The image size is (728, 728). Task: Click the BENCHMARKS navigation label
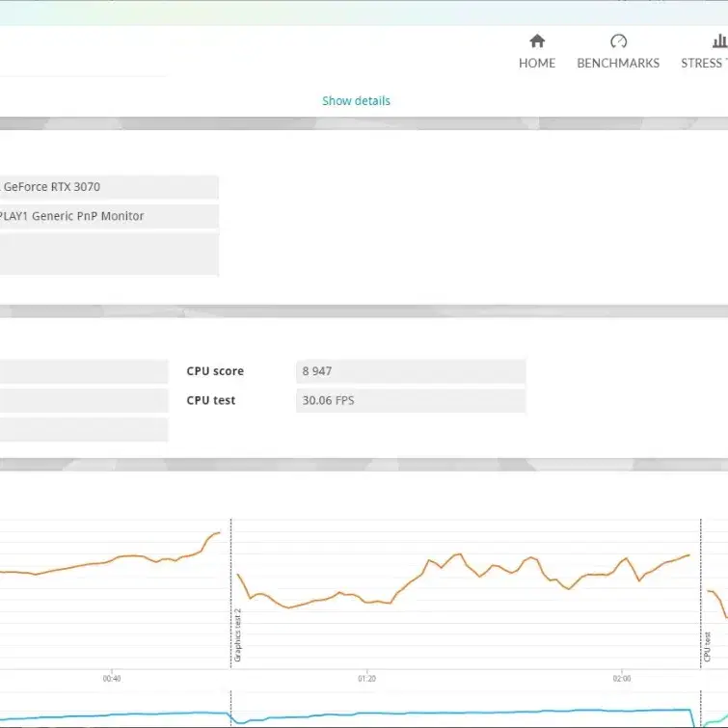coord(618,63)
